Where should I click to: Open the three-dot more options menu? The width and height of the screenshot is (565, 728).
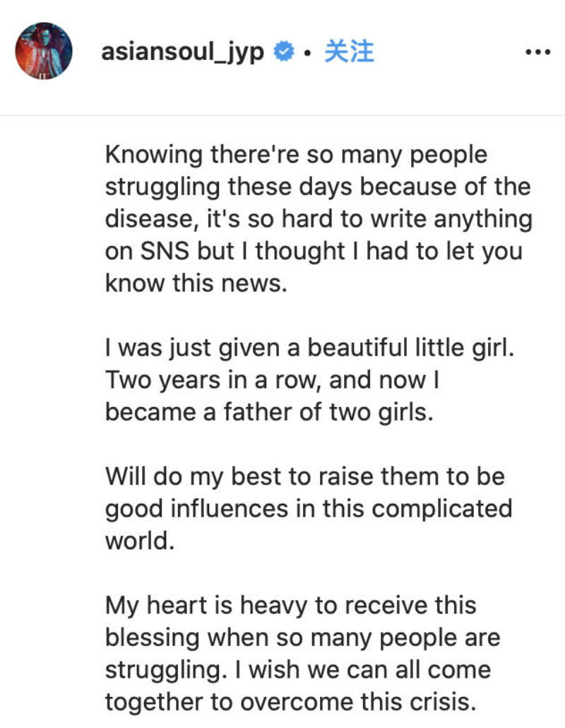[x=537, y=52]
